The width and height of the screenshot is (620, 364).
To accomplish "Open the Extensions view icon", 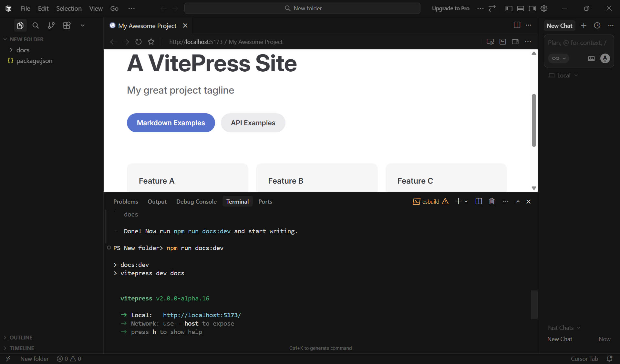I will (x=67, y=25).
